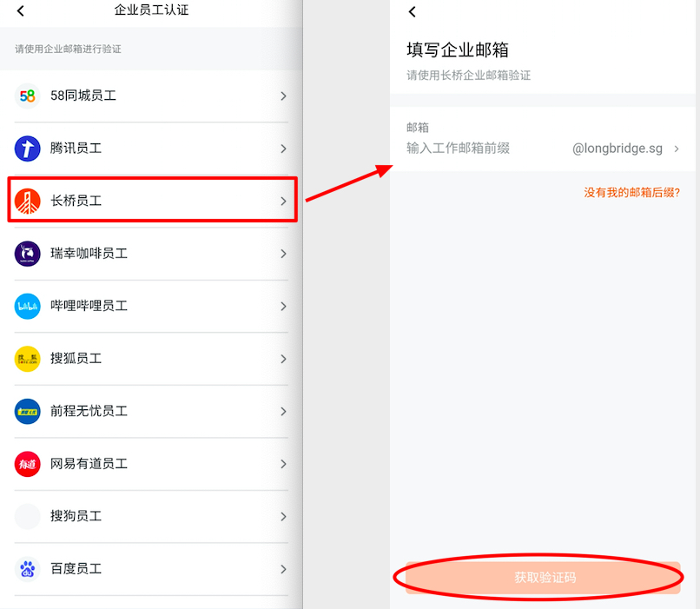Open the 哔哩哔哩员工 row chevron
Screen dimensions: 700x609
tap(283, 307)
